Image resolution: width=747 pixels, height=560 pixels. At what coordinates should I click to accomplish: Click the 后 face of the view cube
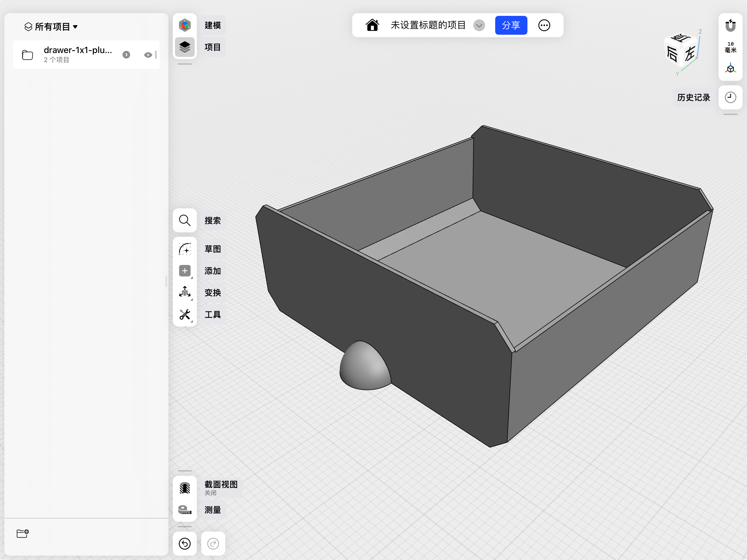(672, 54)
